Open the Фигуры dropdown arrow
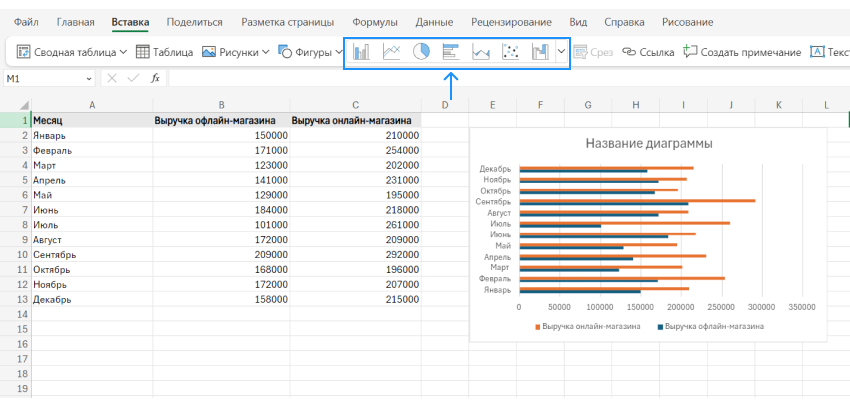Image resolution: width=850 pixels, height=406 pixels. pos(339,52)
